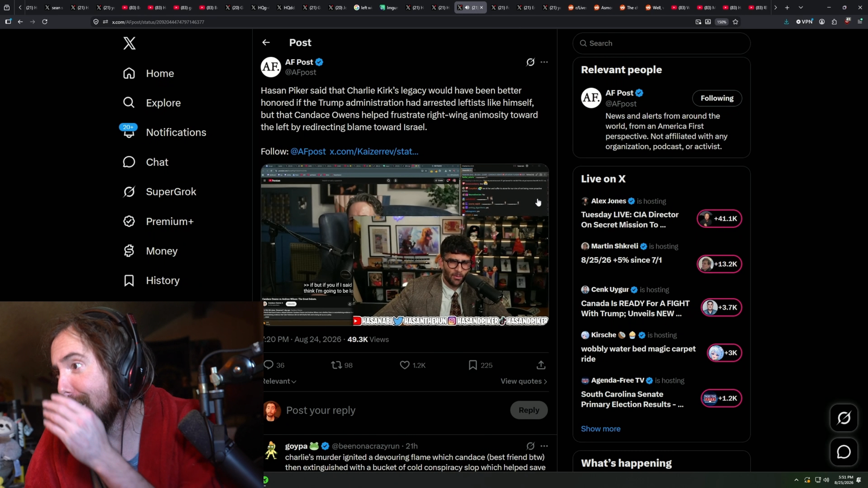Join Alex Jones live with +41.1K listeners
Image resolution: width=868 pixels, height=488 pixels.
(719, 219)
